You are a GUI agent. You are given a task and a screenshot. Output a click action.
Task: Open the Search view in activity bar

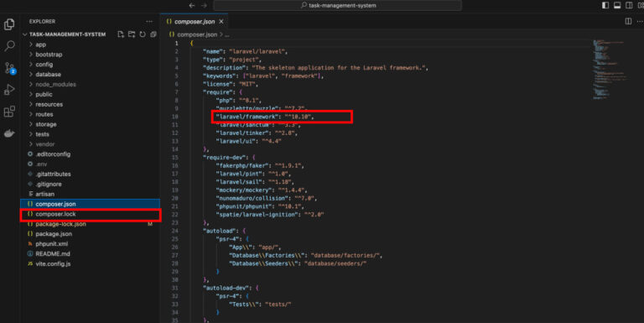[x=9, y=45]
